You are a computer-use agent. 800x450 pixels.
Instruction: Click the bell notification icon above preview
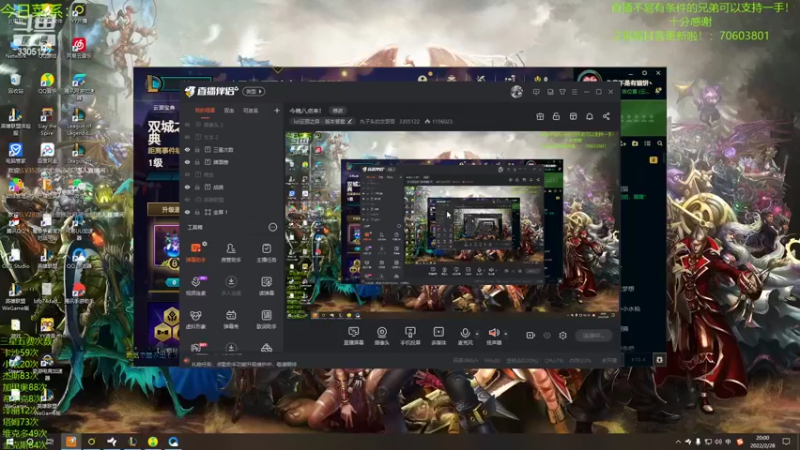tap(589, 116)
